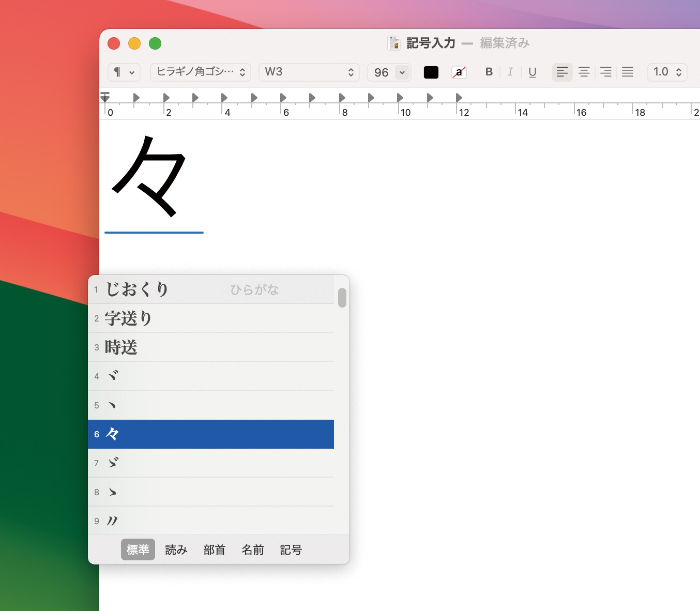Open the text background color swatch
This screenshot has width=700, height=611.
click(459, 72)
